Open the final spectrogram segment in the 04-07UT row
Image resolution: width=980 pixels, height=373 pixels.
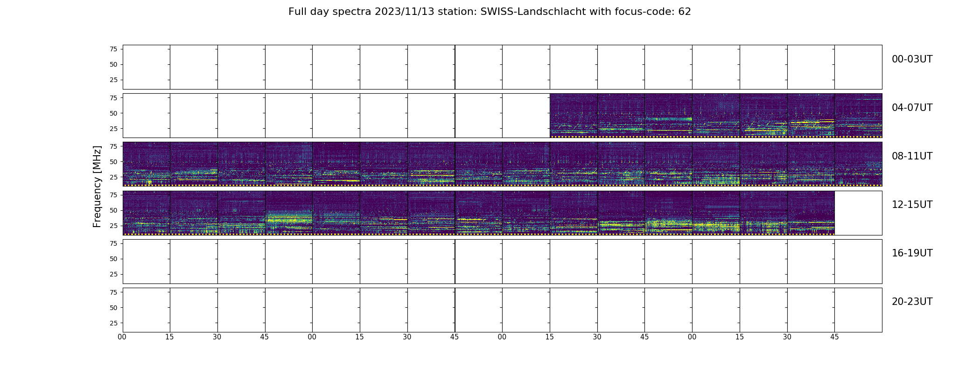tap(858, 115)
